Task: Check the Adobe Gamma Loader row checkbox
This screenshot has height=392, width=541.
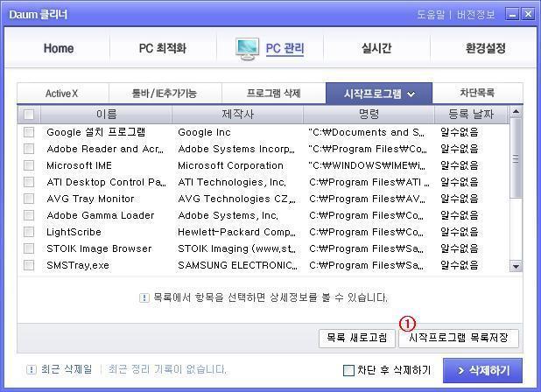Action: (x=29, y=215)
